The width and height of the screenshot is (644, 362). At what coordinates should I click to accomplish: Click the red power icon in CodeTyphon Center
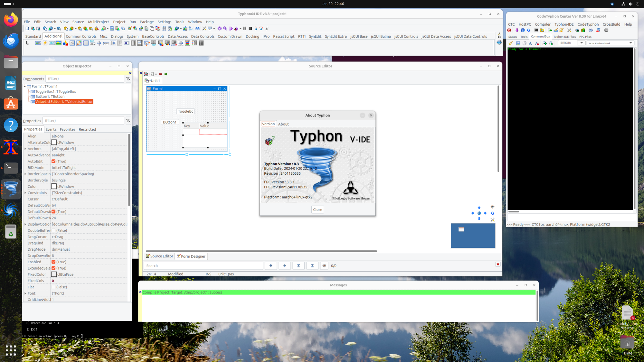point(509,30)
